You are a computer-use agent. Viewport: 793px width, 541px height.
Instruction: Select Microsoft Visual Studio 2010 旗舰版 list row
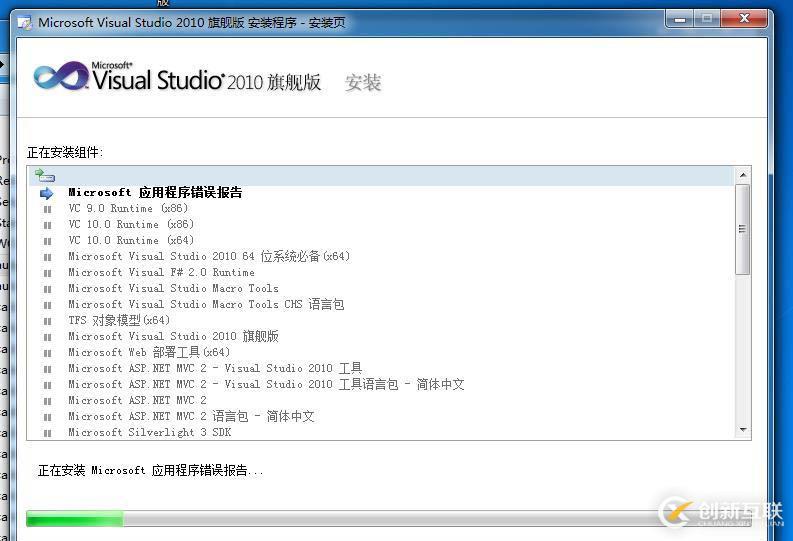[x=173, y=336]
